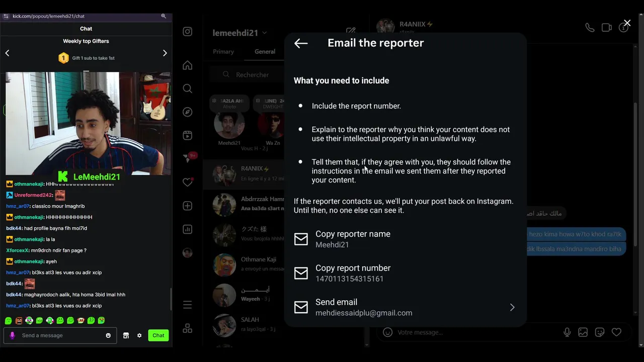
Task: Open Instagram home icon in sidebar
Action: point(188,65)
